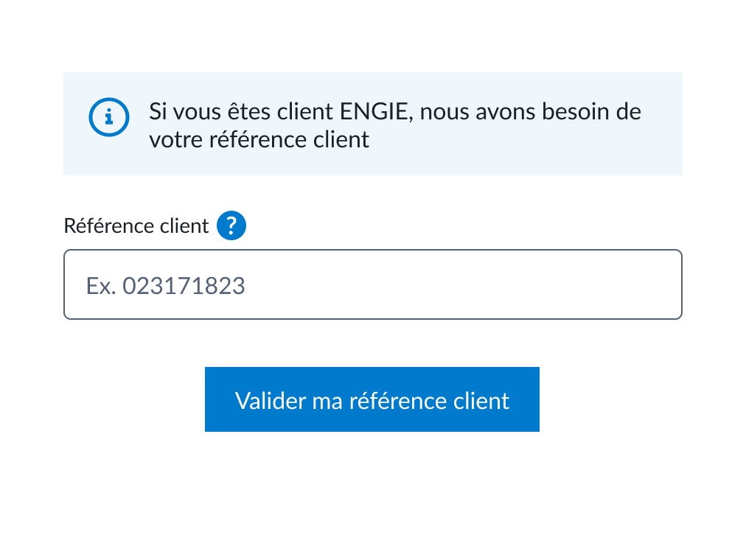The height and width of the screenshot is (560, 746).
Task: Open help for Référence client
Action: coord(231,225)
